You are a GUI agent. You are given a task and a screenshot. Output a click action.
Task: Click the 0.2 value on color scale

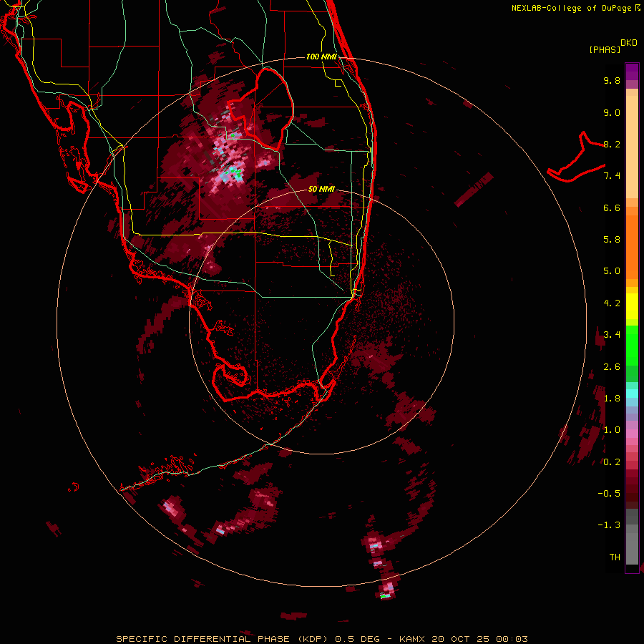point(612,462)
